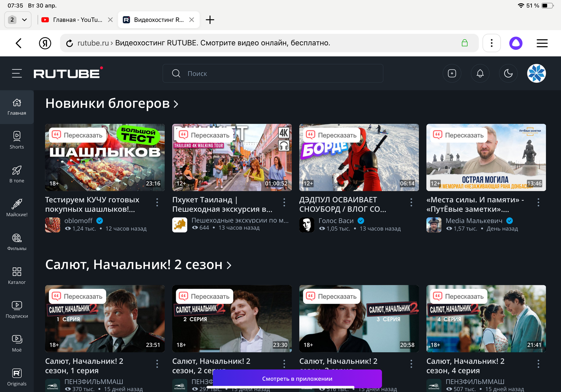Expand tab count dropdown showing 2
This screenshot has height=392, width=561.
point(18,20)
